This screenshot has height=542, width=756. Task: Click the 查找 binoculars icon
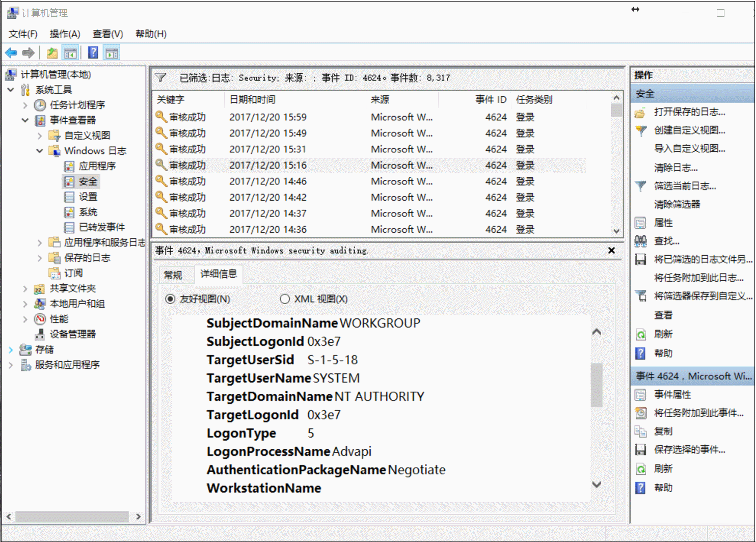point(640,241)
